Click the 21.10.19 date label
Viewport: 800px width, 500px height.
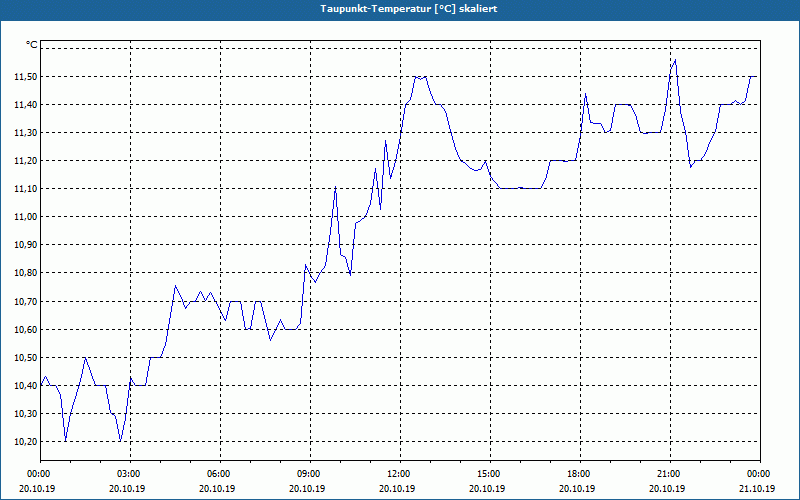pyautogui.click(x=757, y=488)
